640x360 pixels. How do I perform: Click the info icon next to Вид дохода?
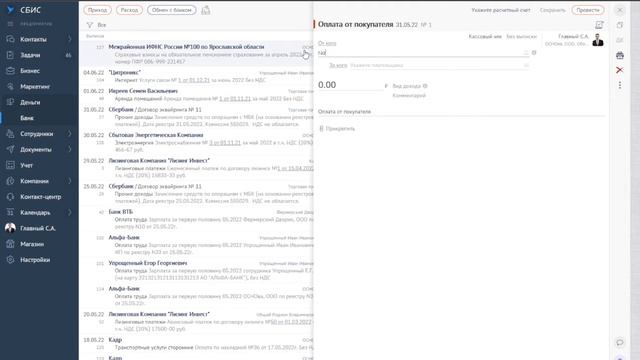tap(425, 86)
